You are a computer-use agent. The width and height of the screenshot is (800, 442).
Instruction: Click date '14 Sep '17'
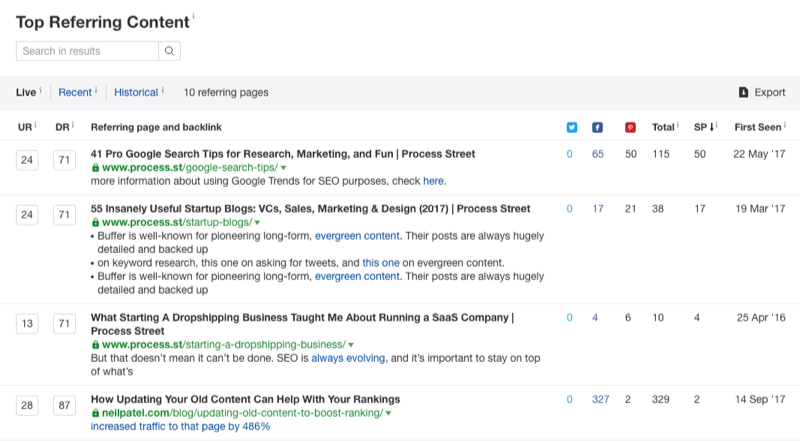pos(760,400)
